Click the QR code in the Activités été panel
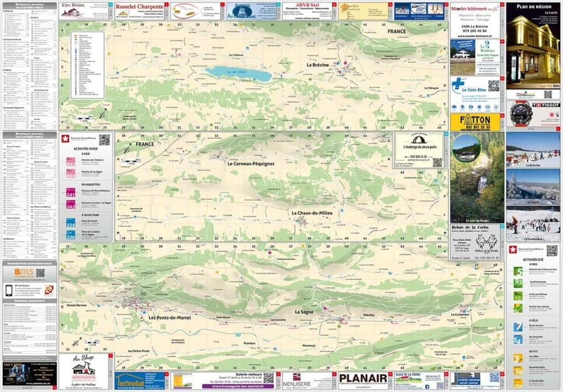The width and height of the screenshot is (563, 392). pyautogui.click(x=552, y=250)
